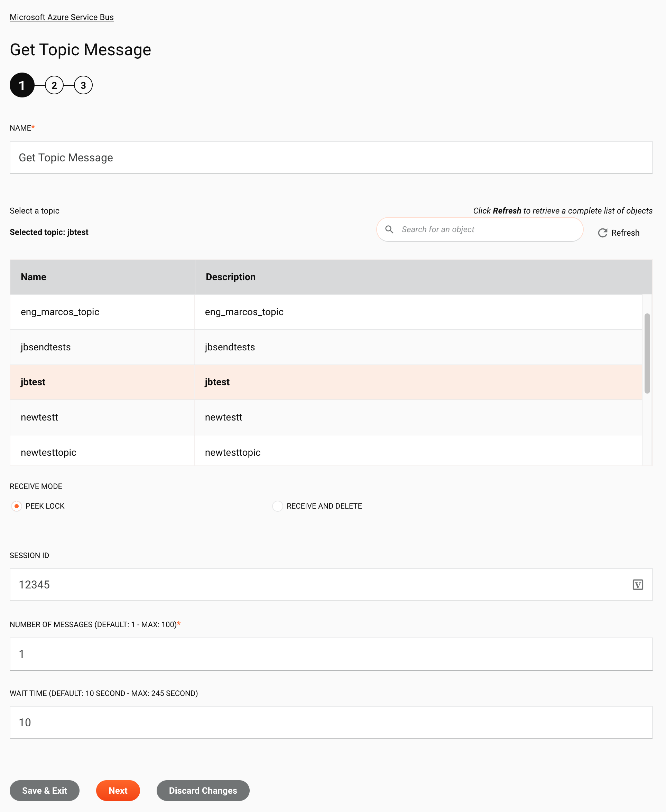Click the Next button to proceed

pos(118,791)
